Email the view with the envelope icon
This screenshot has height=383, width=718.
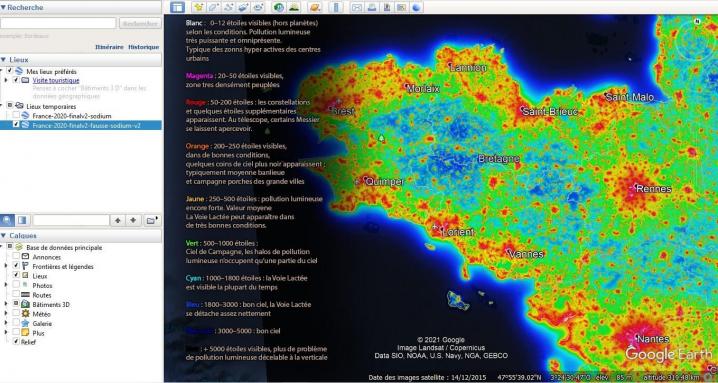pyautogui.click(x=357, y=7)
